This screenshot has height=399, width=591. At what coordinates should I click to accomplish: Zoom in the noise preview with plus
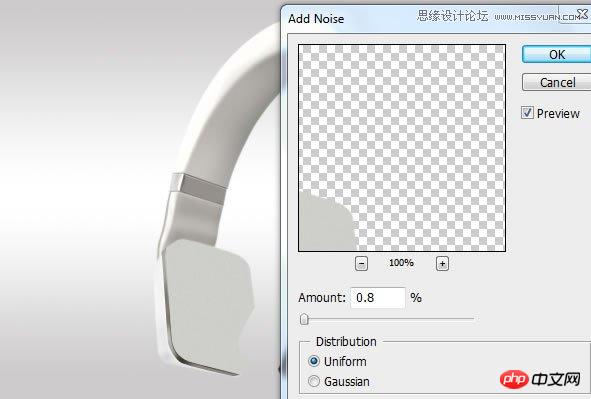tap(442, 263)
